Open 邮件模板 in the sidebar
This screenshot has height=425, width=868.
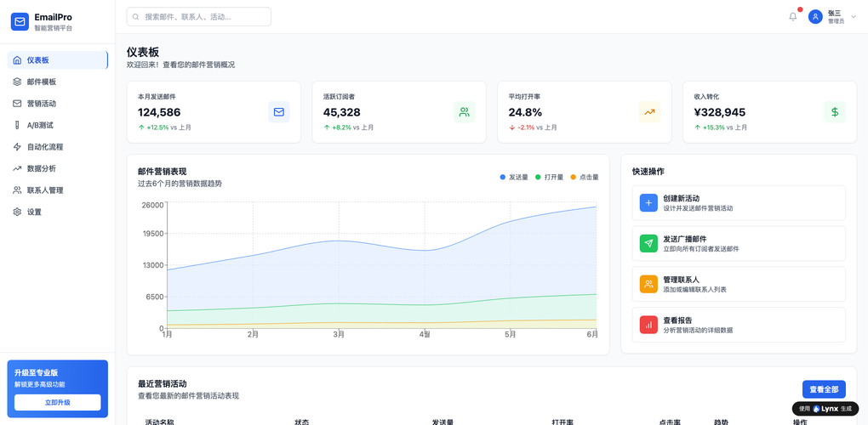(41, 82)
